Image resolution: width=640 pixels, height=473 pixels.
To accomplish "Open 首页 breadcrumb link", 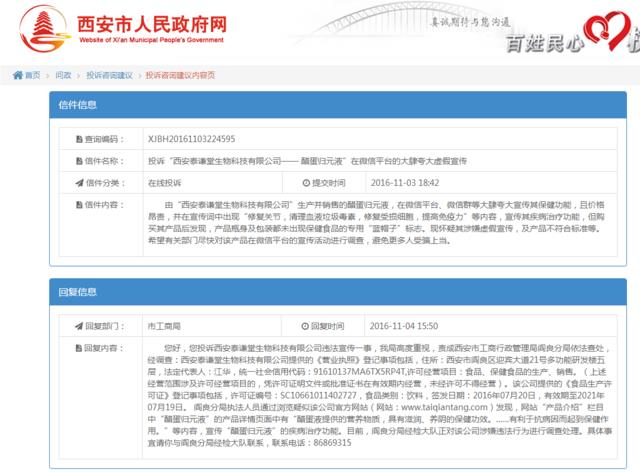I will (x=33, y=75).
